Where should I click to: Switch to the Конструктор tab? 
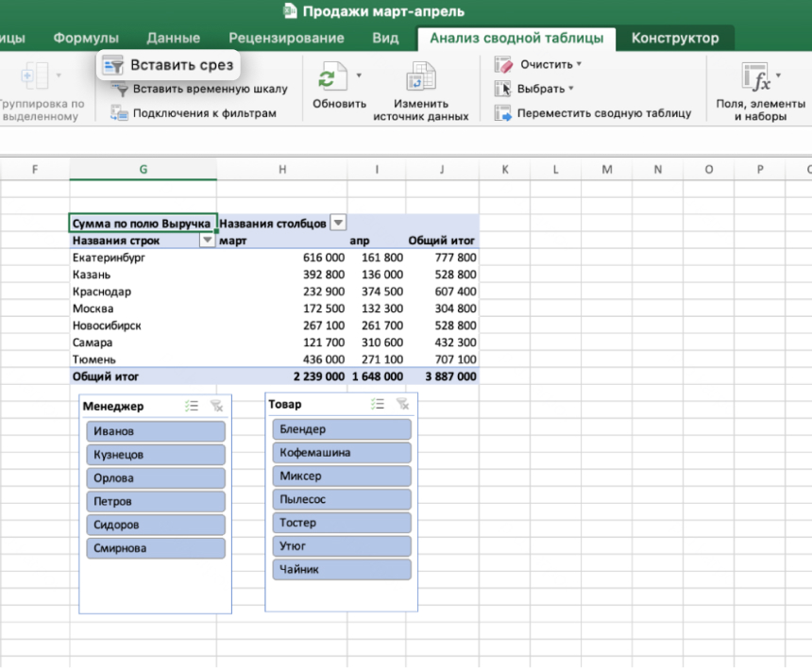(x=675, y=38)
